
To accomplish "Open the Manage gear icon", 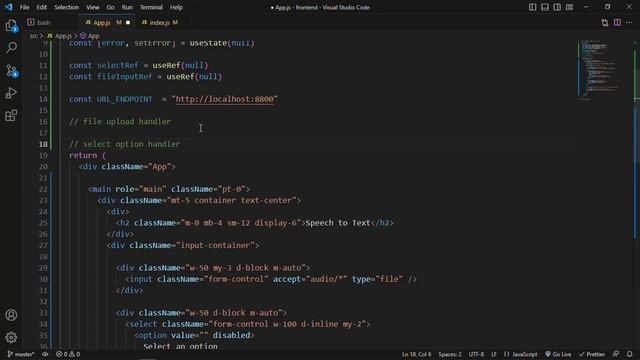I will 11,338.
